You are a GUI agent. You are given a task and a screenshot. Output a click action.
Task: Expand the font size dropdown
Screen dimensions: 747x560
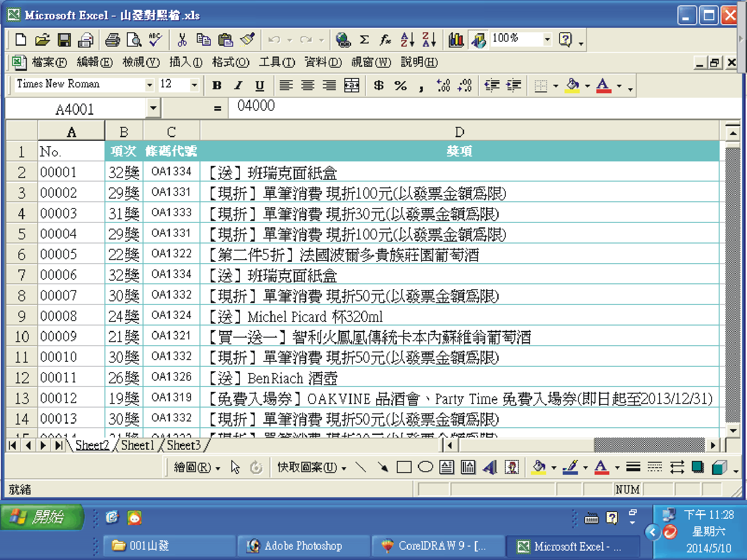pyautogui.click(x=194, y=85)
